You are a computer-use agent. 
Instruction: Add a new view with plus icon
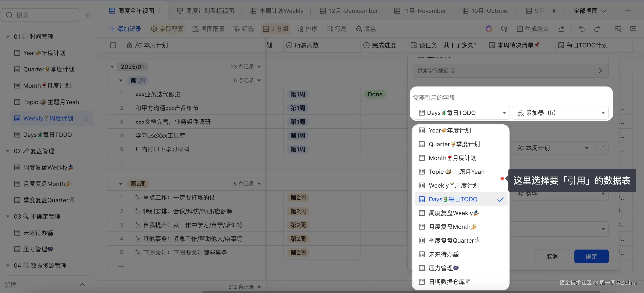coord(628,11)
